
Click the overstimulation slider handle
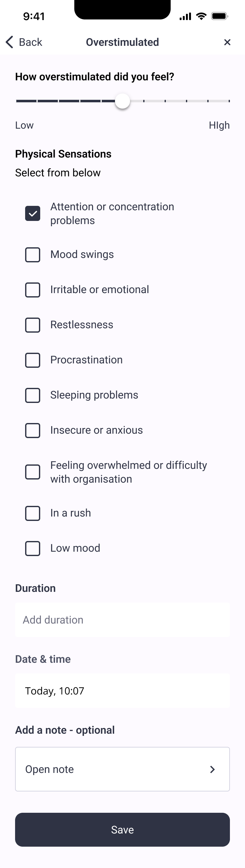coord(122,101)
